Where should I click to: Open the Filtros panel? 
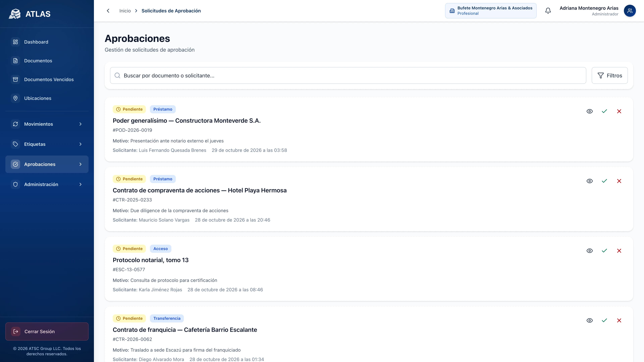click(x=609, y=75)
